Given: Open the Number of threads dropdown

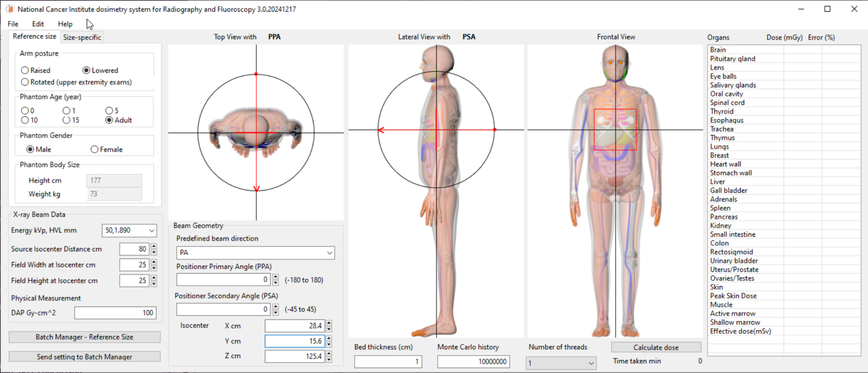Looking at the screenshot, I should pyautogui.click(x=561, y=363).
